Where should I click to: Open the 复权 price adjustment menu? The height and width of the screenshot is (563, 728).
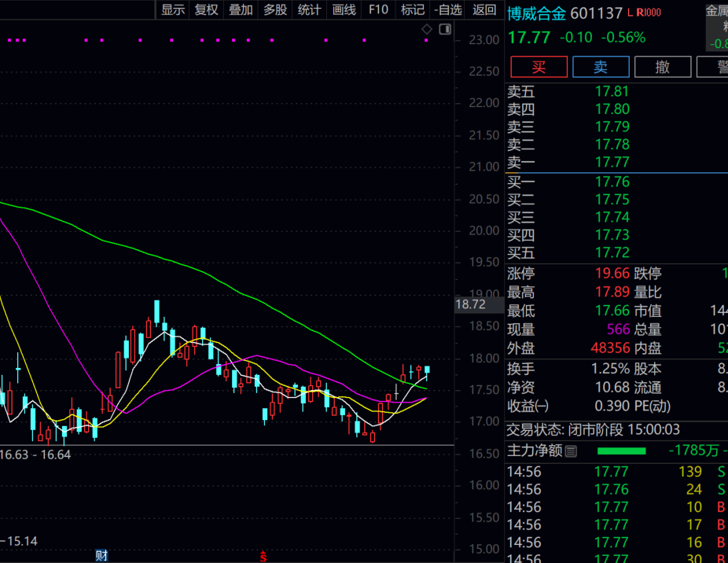coord(207,9)
